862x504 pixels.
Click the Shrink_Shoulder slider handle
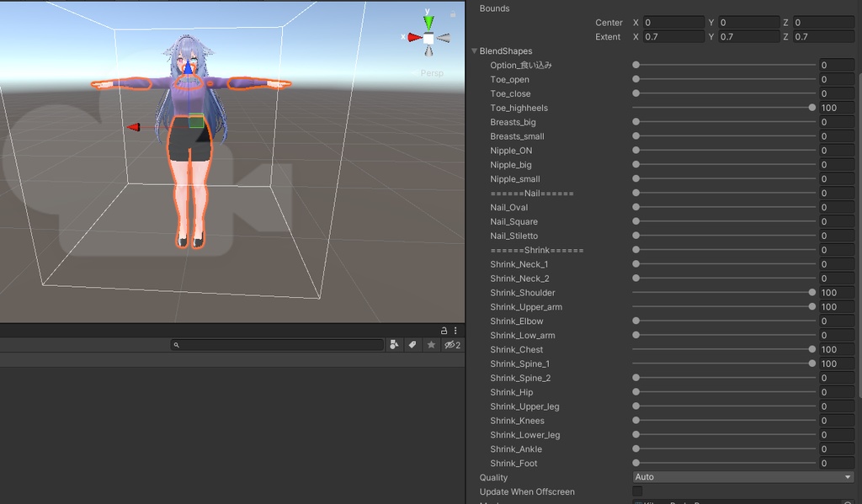tap(812, 293)
